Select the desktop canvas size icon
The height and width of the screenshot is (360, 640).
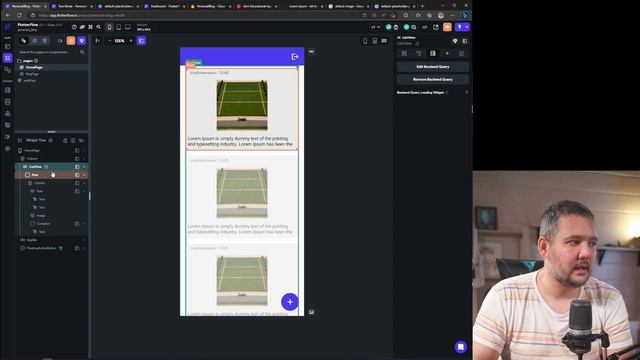tap(128, 27)
